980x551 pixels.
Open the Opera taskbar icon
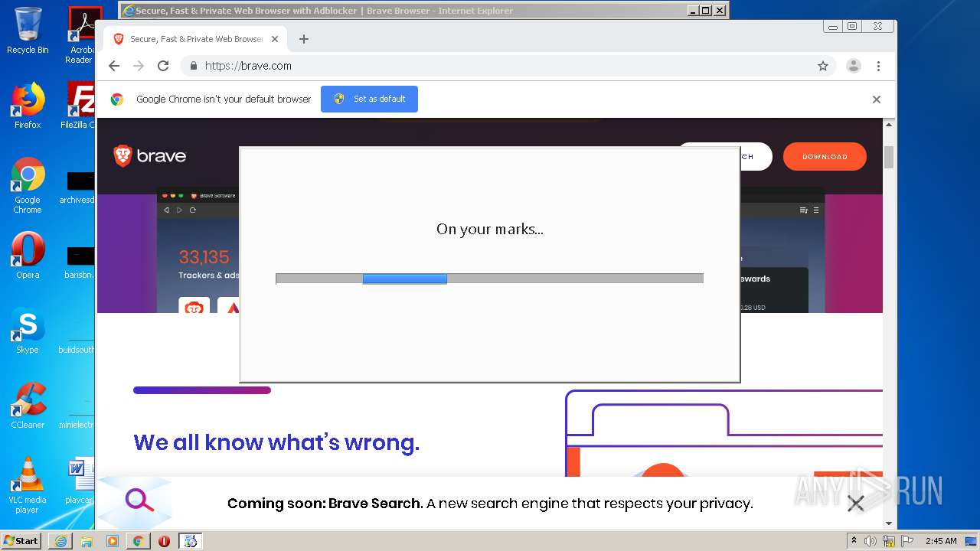coord(164,541)
